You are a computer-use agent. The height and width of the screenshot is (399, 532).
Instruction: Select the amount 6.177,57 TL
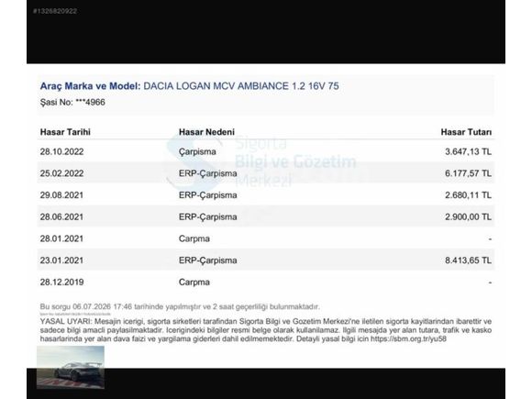[468, 173]
